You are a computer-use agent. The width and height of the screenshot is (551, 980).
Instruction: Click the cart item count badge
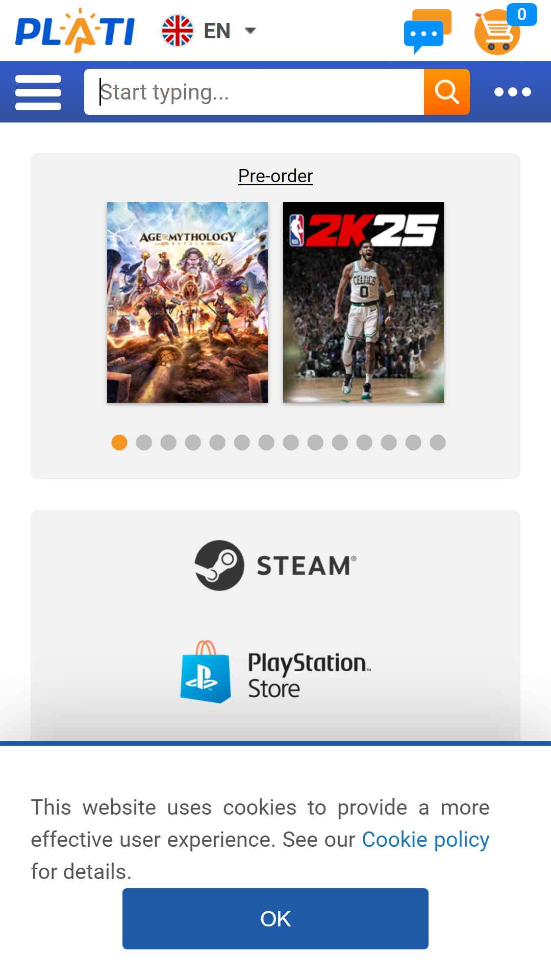coord(521,14)
